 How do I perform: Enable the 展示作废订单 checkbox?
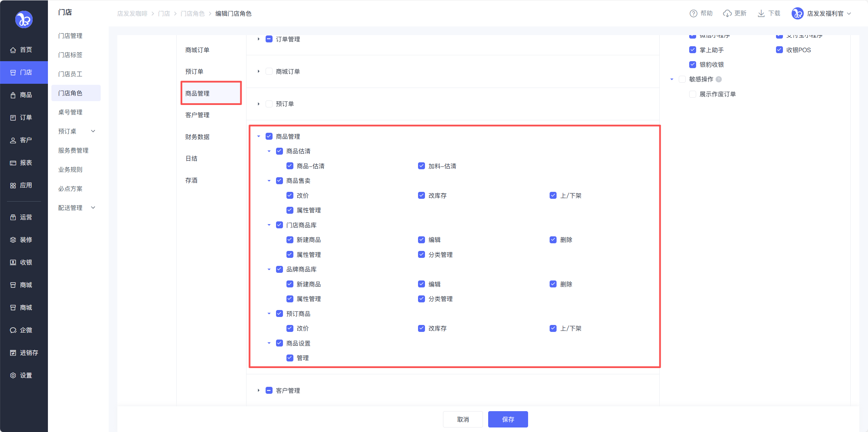tap(692, 94)
